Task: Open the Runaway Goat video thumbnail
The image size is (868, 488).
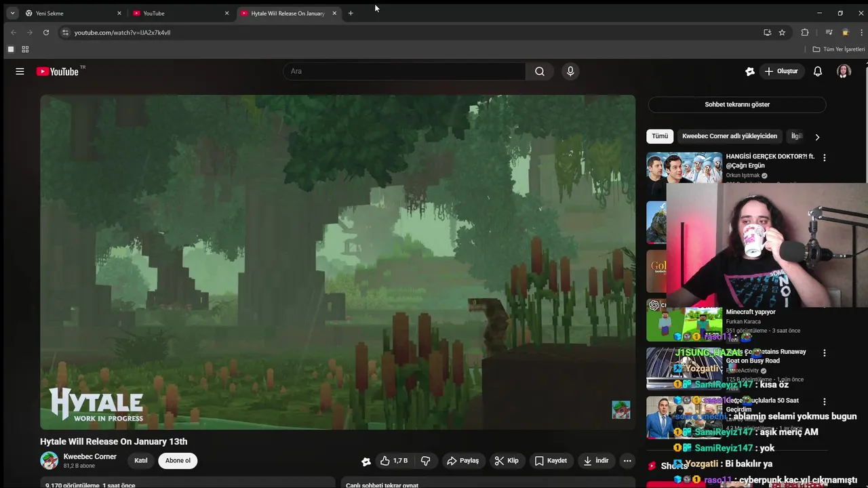Action: coord(684,369)
